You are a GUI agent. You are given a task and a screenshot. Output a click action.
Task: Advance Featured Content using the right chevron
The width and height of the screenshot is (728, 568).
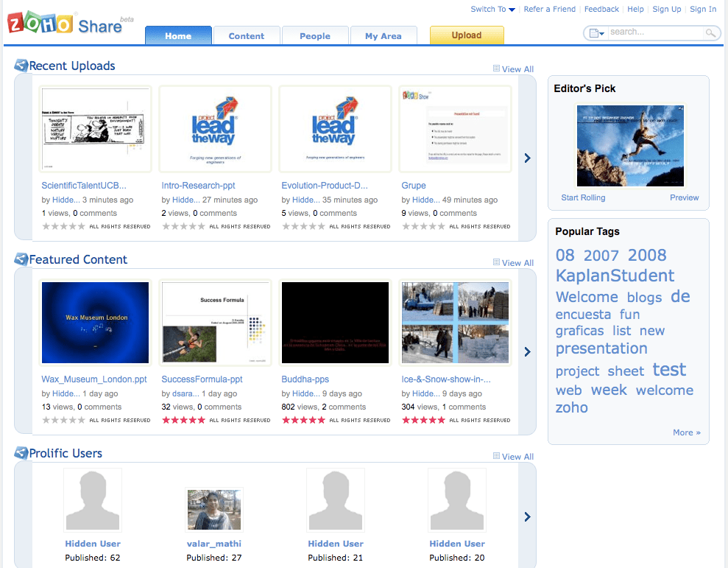527,352
